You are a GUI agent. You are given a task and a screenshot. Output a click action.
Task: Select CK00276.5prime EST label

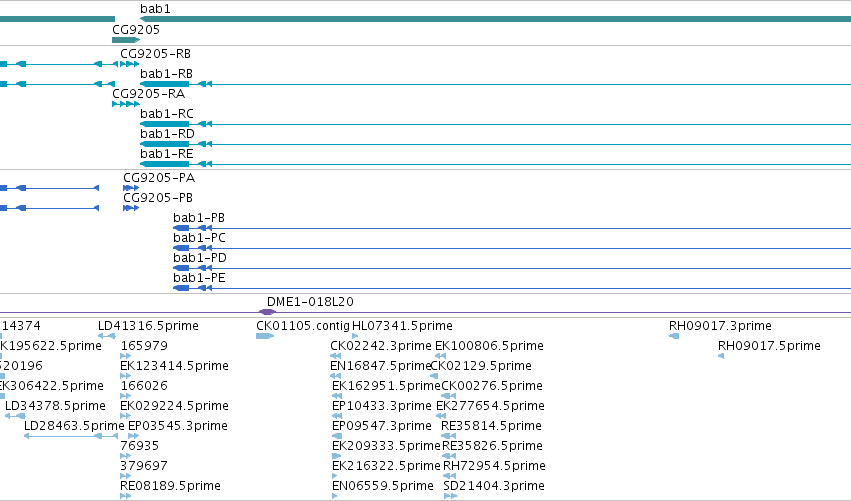(x=492, y=386)
